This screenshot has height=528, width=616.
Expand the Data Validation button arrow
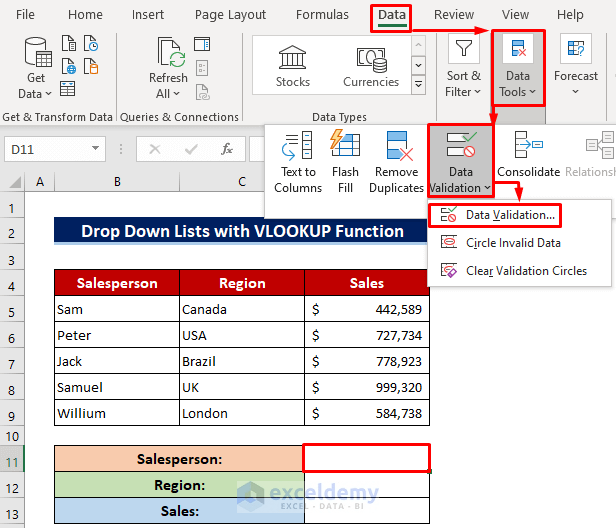(x=488, y=188)
